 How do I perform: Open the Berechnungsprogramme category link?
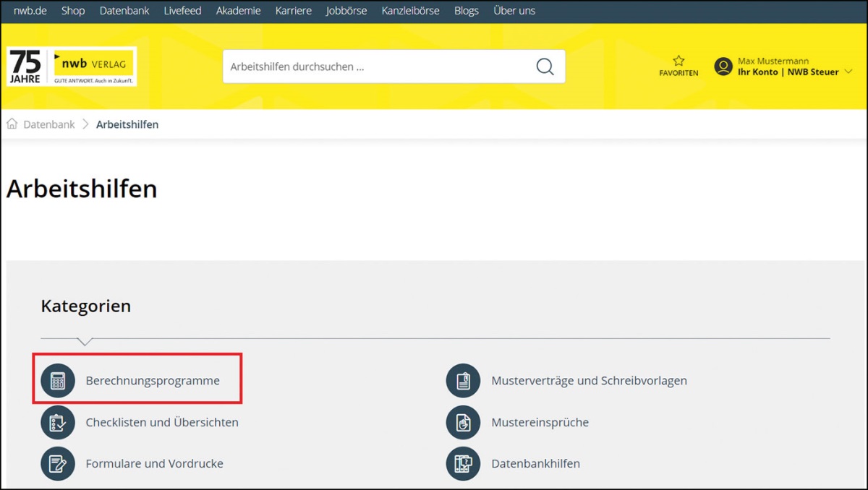pyautogui.click(x=153, y=381)
